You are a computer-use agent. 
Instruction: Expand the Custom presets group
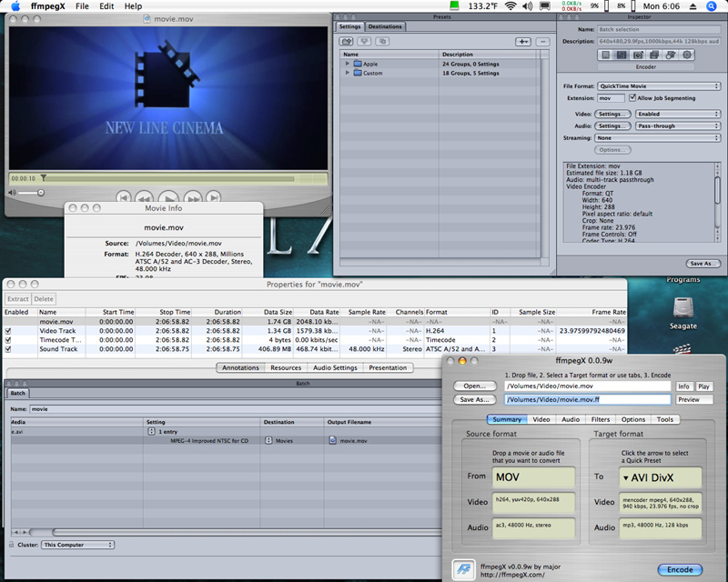[x=348, y=73]
